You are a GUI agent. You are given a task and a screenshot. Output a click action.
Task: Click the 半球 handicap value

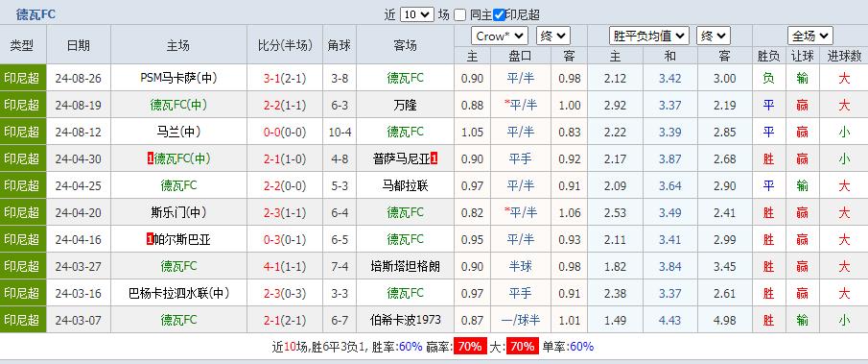[520, 266]
